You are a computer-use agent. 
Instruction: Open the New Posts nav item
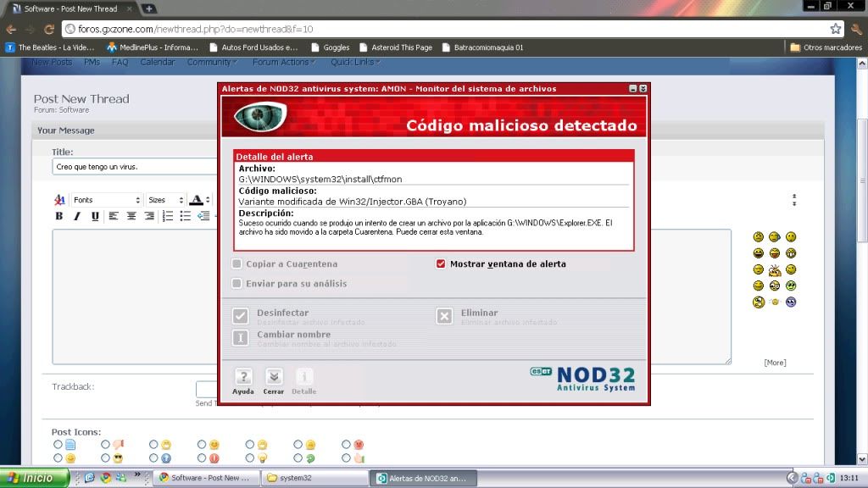52,62
